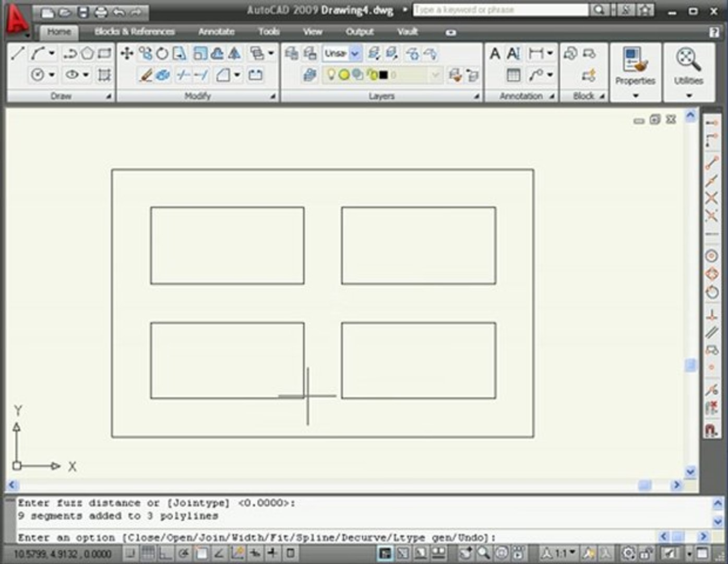The width and height of the screenshot is (728, 564).
Task: Expand the Utilities panel arrow
Action: [x=689, y=96]
